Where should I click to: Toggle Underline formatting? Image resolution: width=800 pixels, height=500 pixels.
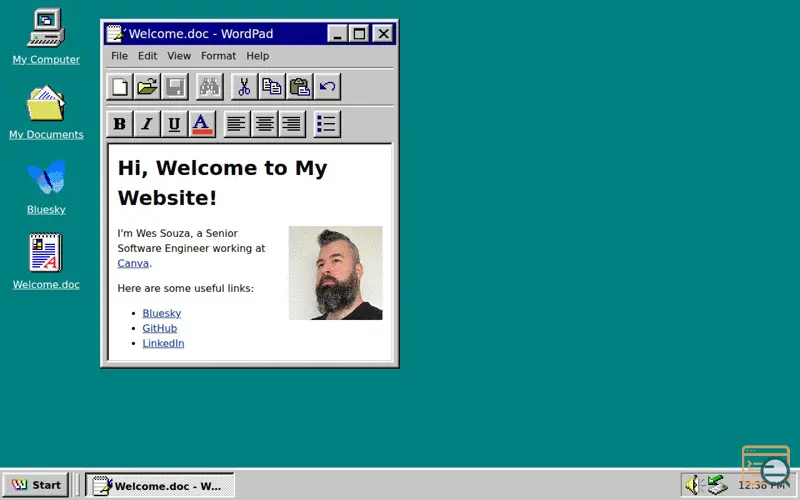tap(175, 124)
